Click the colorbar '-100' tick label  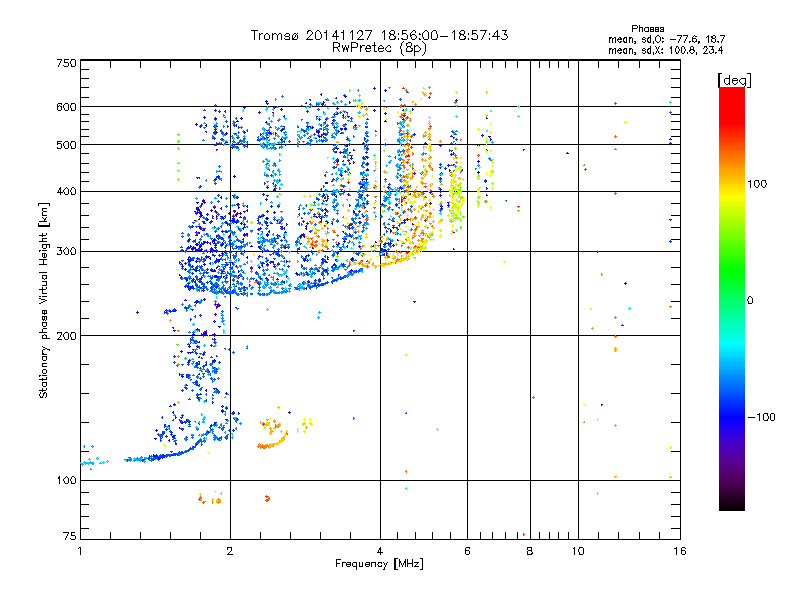[761, 417]
